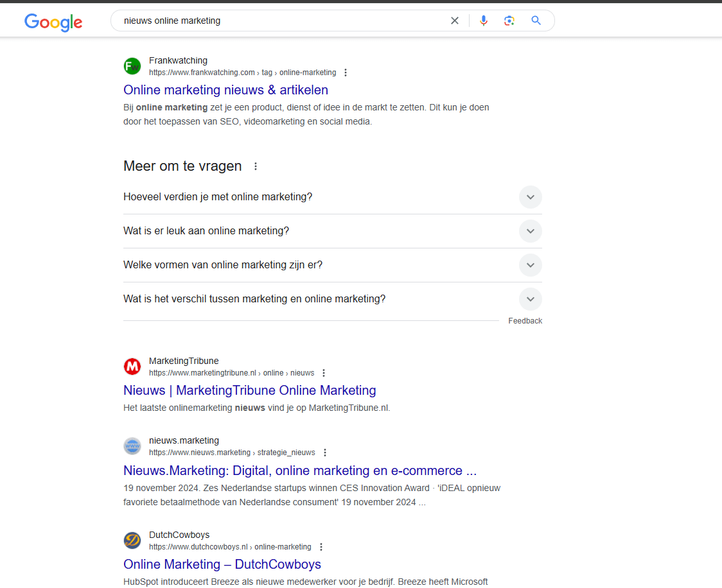722x588 pixels.
Task: Open Google Lens image search icon
Action: [x=509, y=21]
